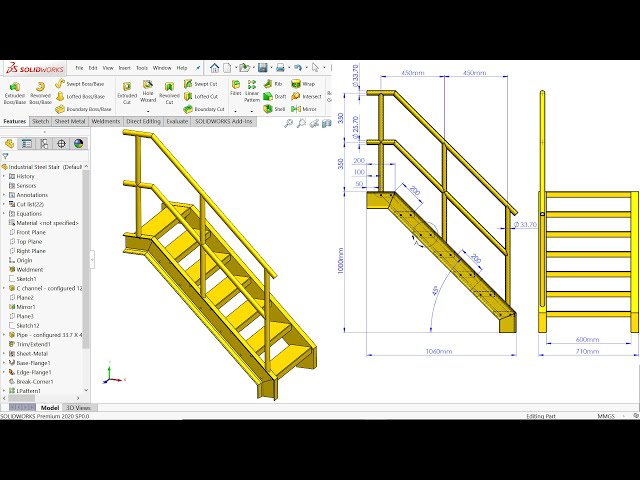Click the Mirror tool
The width and height of the screenshot is (640, 480).
click(304, 109)
